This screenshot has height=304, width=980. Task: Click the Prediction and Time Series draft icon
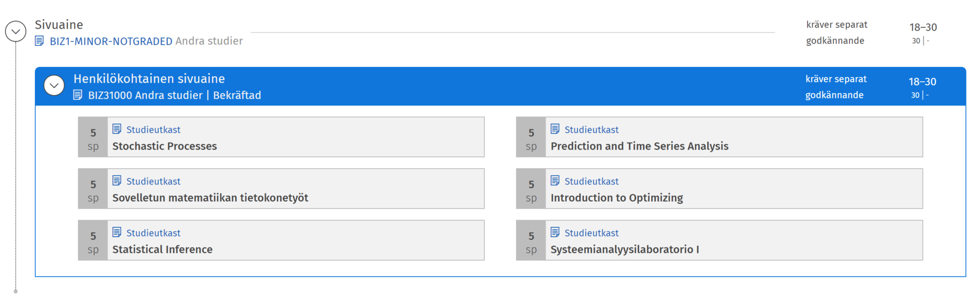555,129
